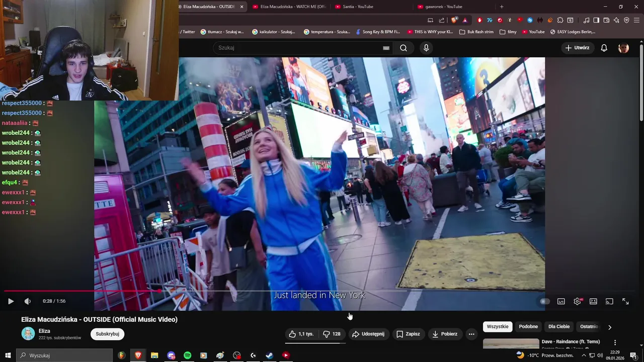This screenshot has width=644, height=362.
Task: Show more filter chips with right chevron
Action: pyautogui.click(x=610, y=327)
